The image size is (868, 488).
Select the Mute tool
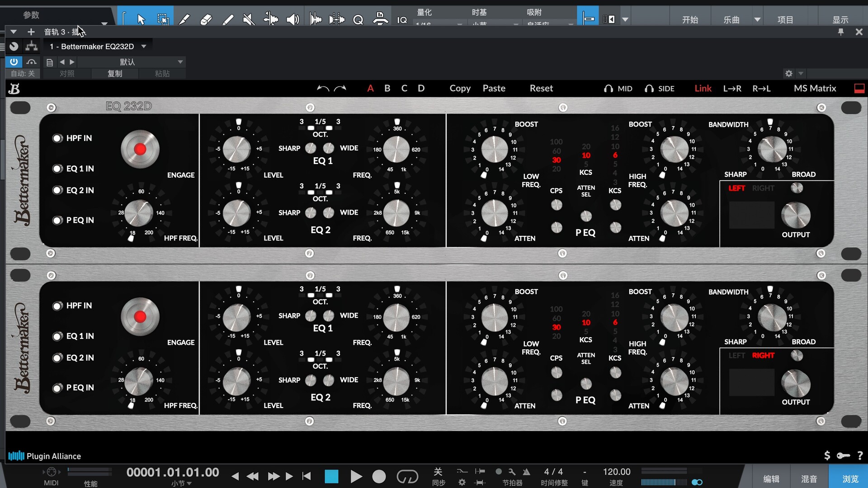click(248, 19)
